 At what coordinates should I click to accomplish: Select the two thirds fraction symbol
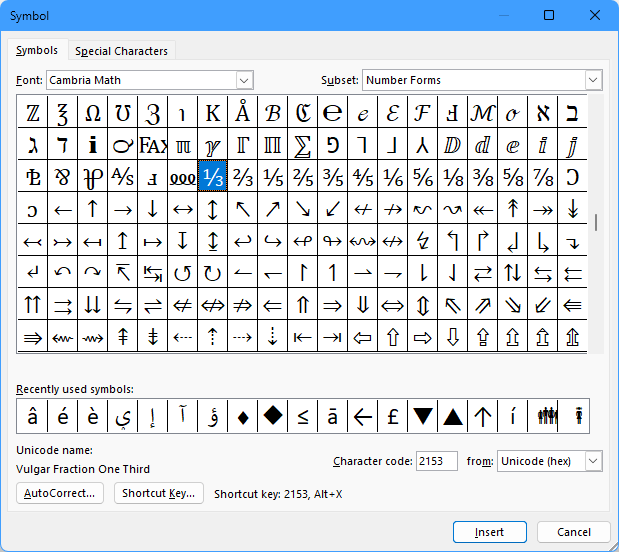242,177
